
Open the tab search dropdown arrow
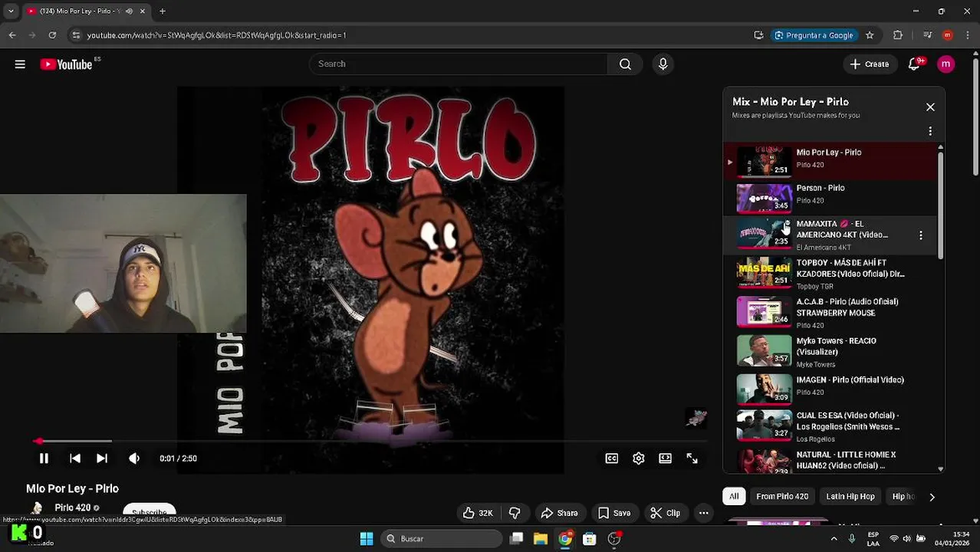click(x=11, y=11)
